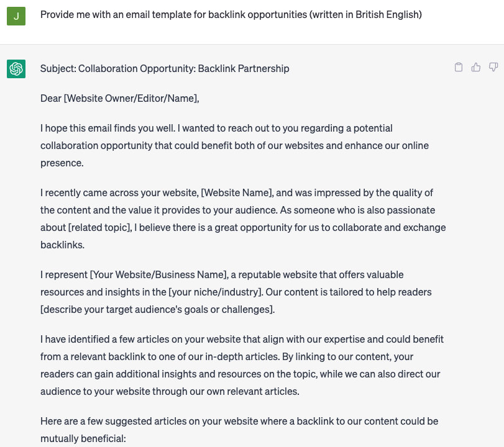Click the green "J" user avatar

click(x=16, y=16)
